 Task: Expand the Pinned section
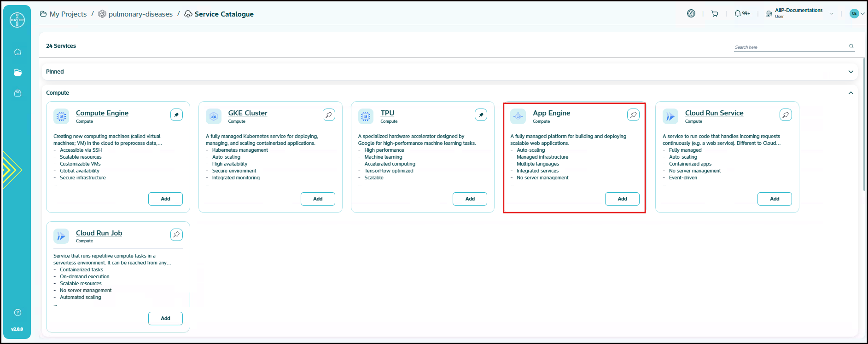[851, 72]
